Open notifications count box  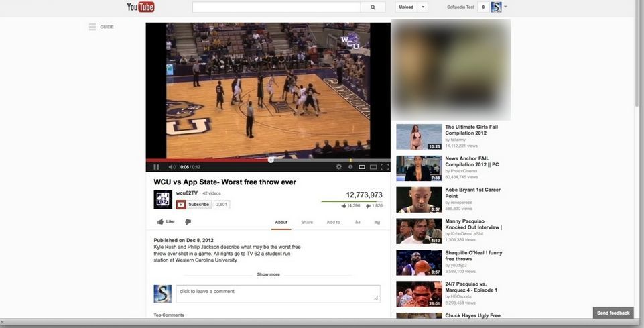pyautogui.click(x=483, y=7)
